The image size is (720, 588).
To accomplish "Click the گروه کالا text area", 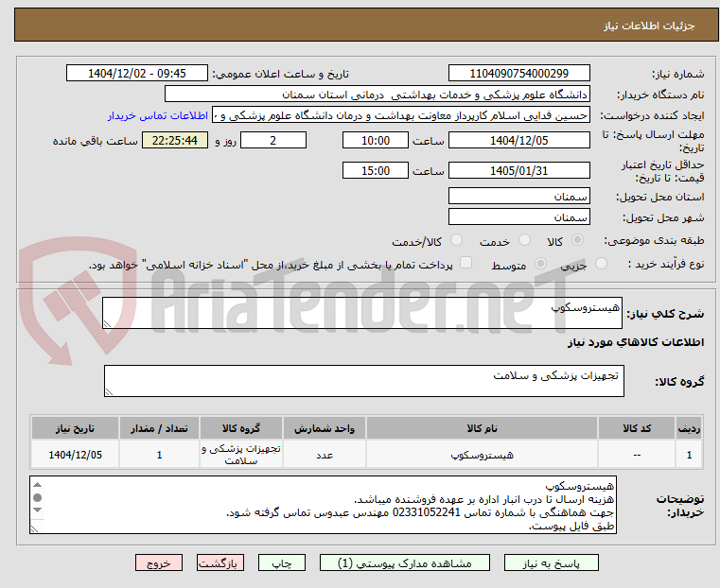I will pos(363,381).
